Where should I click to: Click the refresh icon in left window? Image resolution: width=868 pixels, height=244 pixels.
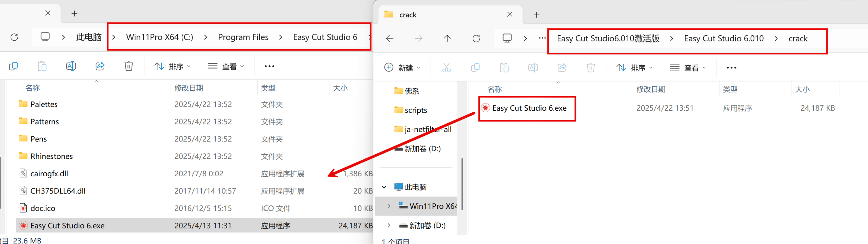coord(14,37)
